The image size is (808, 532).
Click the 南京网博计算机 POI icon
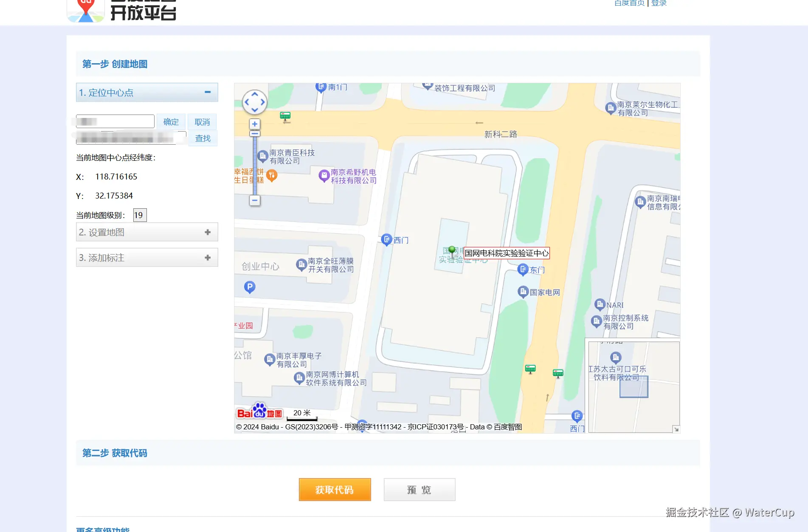299,378
